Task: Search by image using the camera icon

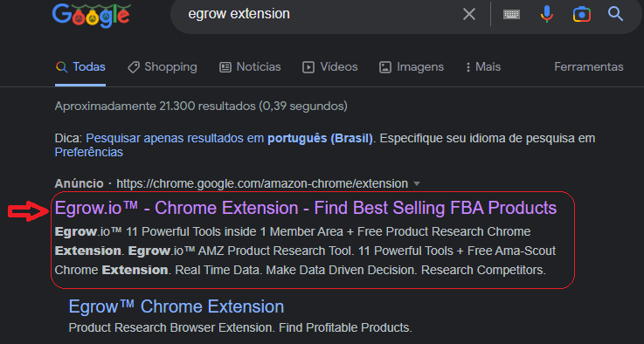Action: coord(582,14)
